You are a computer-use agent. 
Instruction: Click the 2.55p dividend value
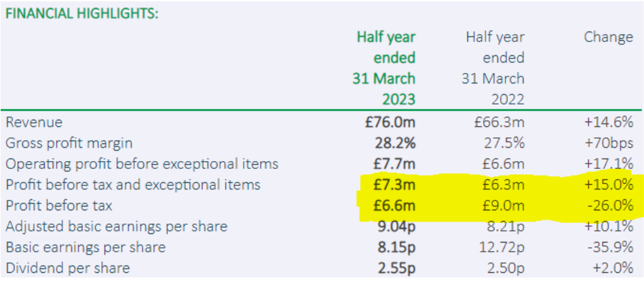click(396, 268)
